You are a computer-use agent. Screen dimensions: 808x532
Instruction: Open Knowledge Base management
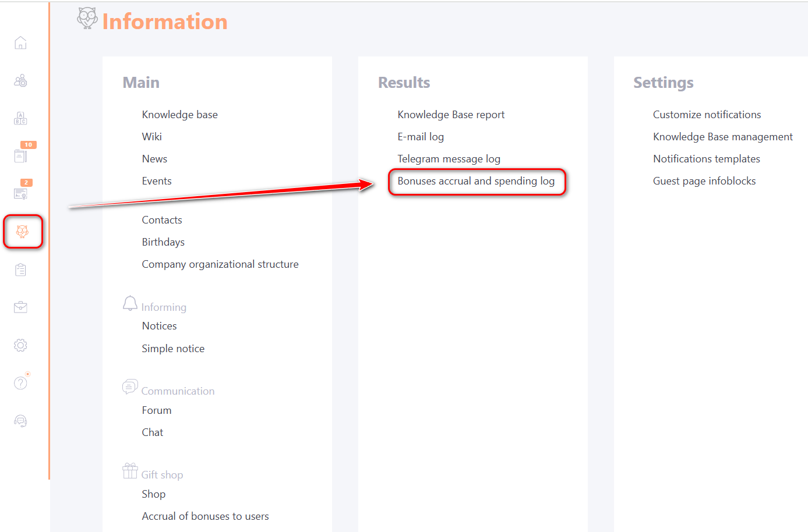point(722,137)
